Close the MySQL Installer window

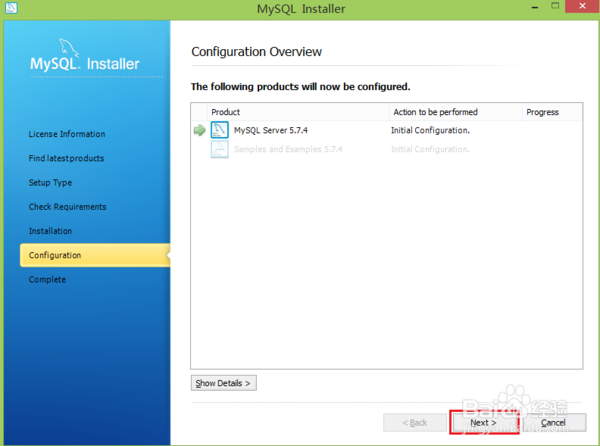[582, 6]
